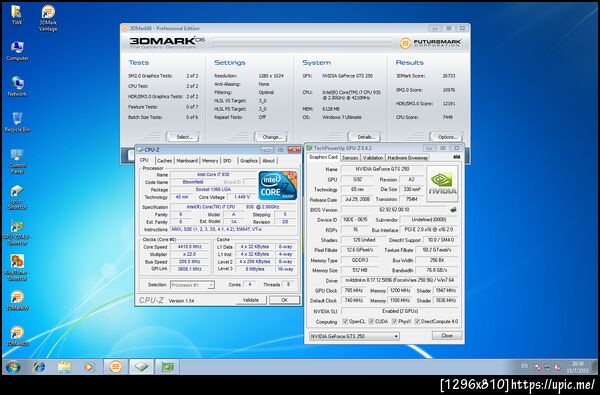Click the Validate button in CPU-Z

[251, 300]
